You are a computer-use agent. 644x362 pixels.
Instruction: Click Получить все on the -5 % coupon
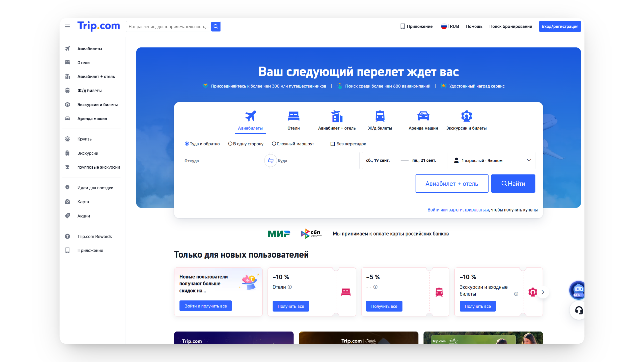tap(384, 306)
